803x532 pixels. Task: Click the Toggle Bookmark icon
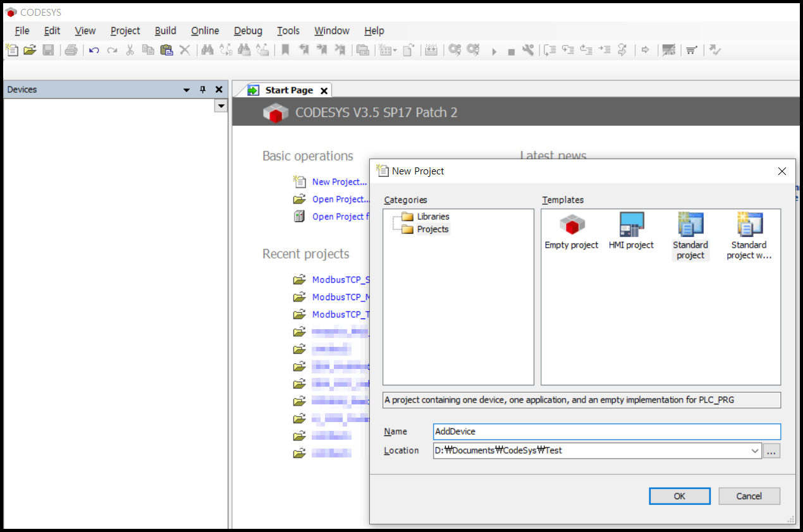(285, 50)
